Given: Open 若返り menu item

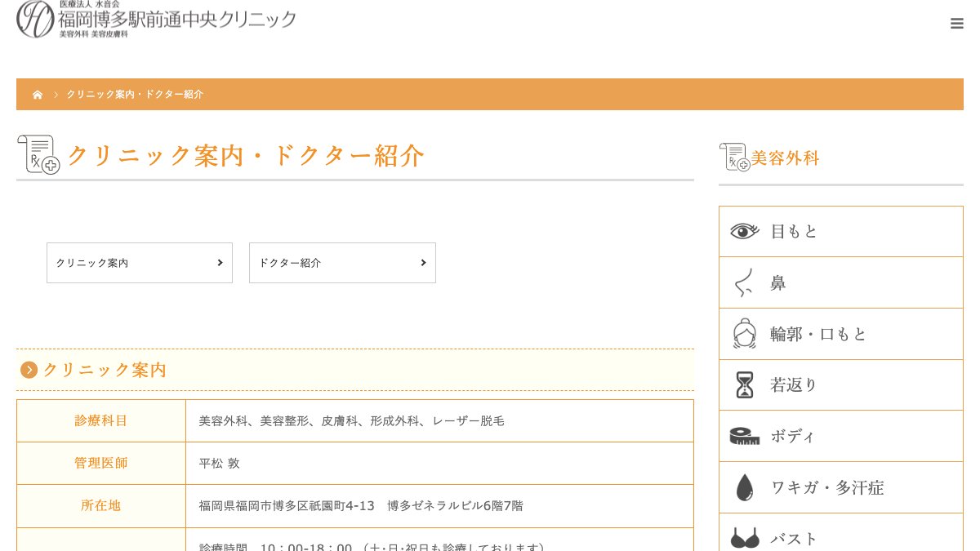Looking at the screenshot, I should click(841, 385).
